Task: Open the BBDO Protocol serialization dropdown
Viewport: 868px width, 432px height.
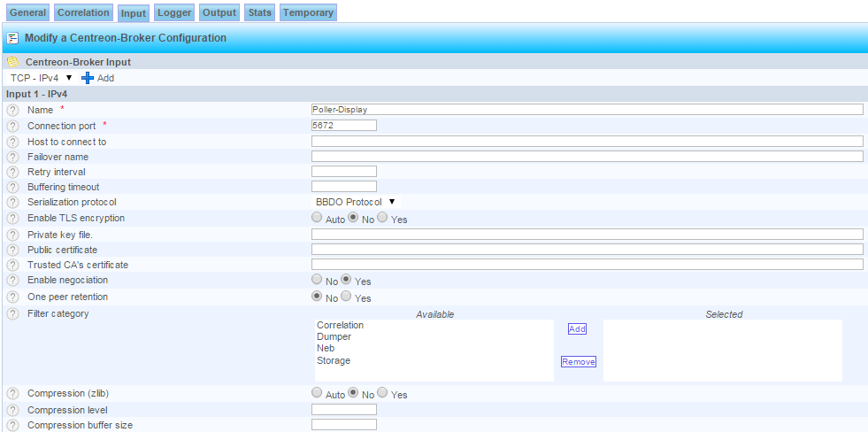Action: [356, 202]
